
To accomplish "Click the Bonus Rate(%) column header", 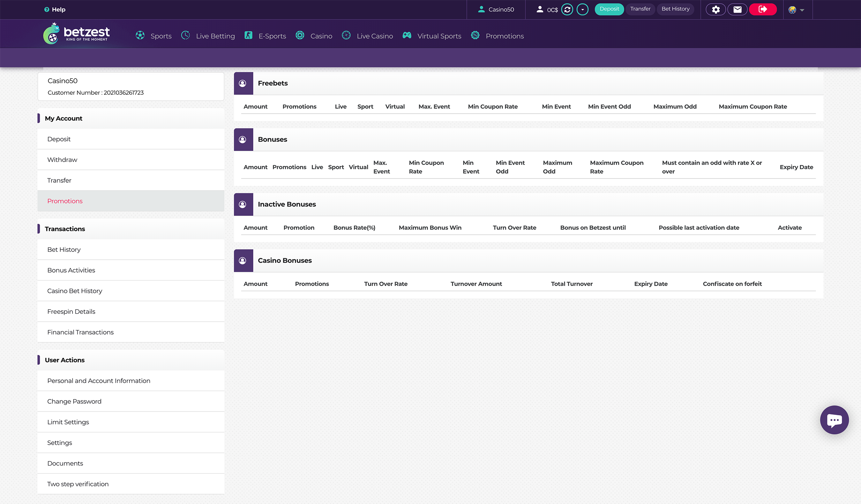I will [x=354, y=228].
